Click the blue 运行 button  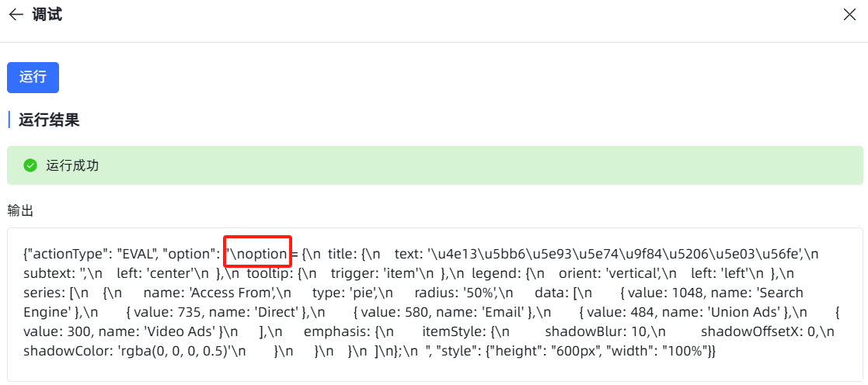tap(33, 78)
